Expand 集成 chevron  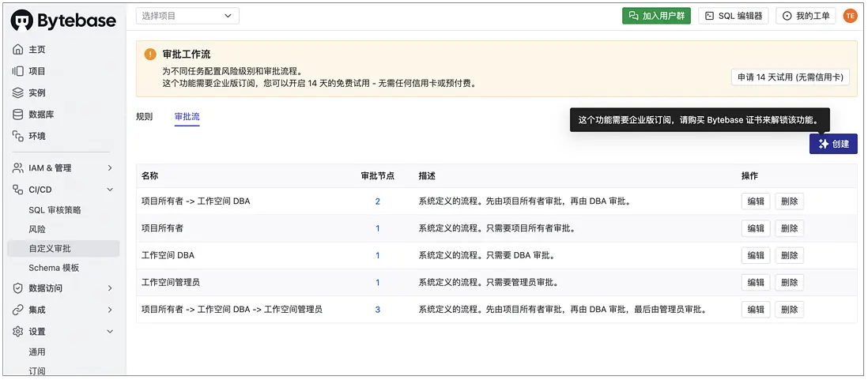110,310
